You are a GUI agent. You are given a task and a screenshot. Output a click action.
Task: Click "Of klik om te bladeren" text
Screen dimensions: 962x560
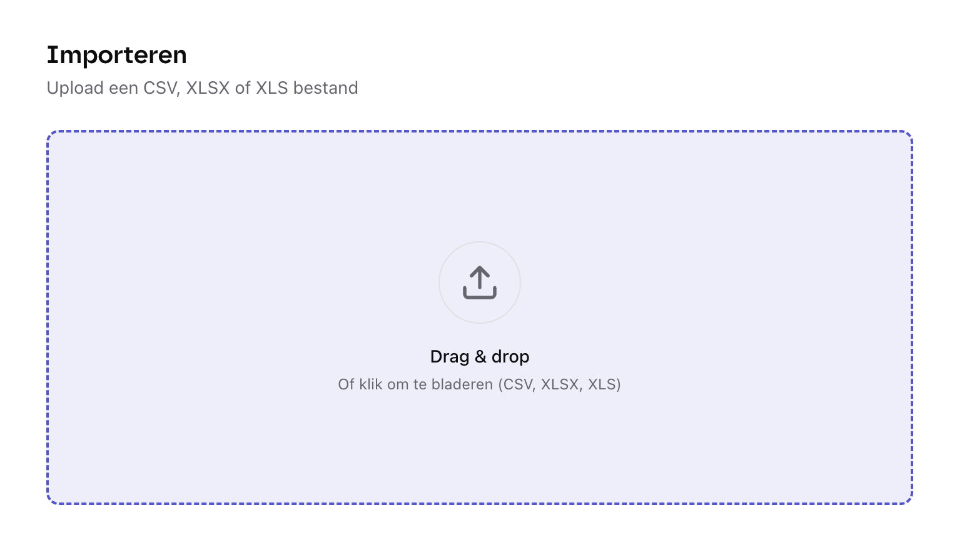(x=415, y=384)
